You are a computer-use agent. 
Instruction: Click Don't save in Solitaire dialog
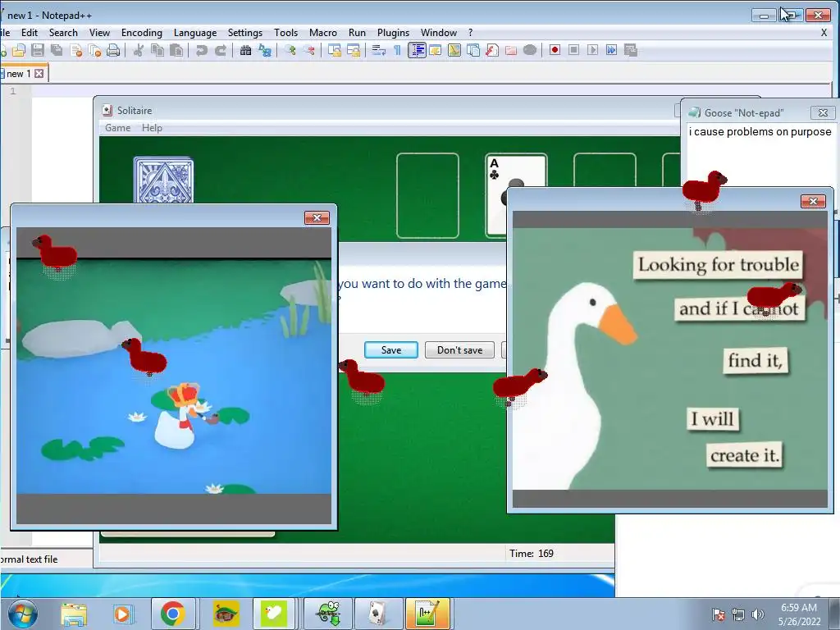pos(459,349)
